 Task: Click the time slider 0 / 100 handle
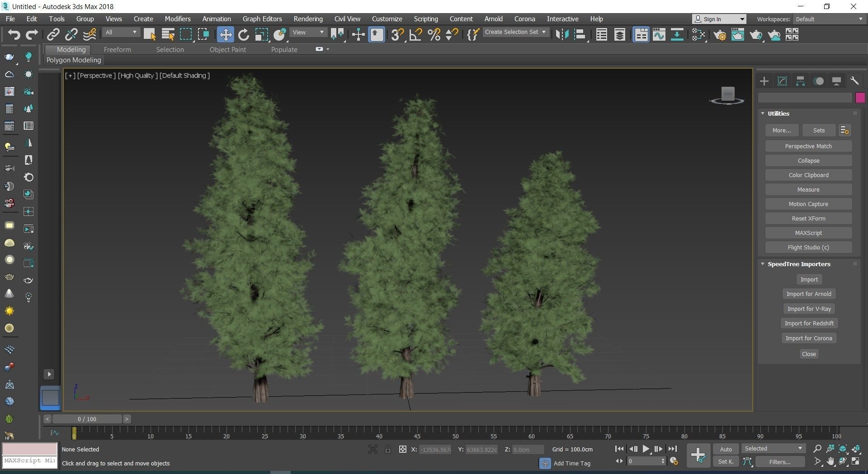pyautogui.click(x=87, y=419)
